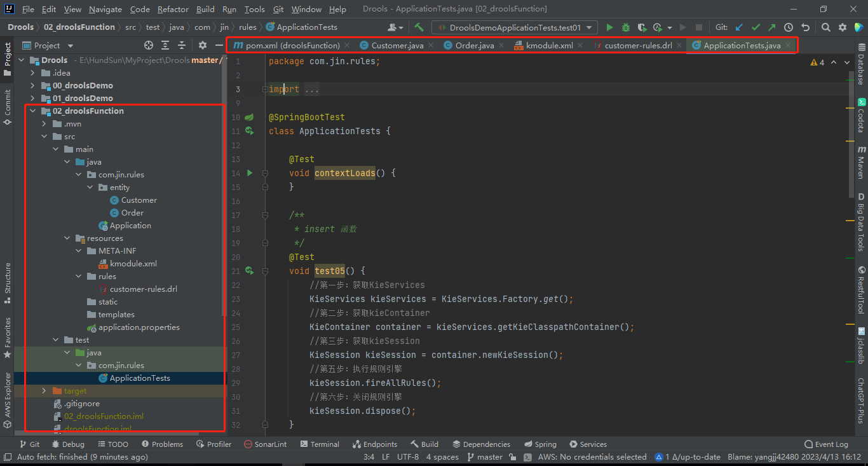Switch to the kmodule.xml editor tab

click(x=549, y=45)
